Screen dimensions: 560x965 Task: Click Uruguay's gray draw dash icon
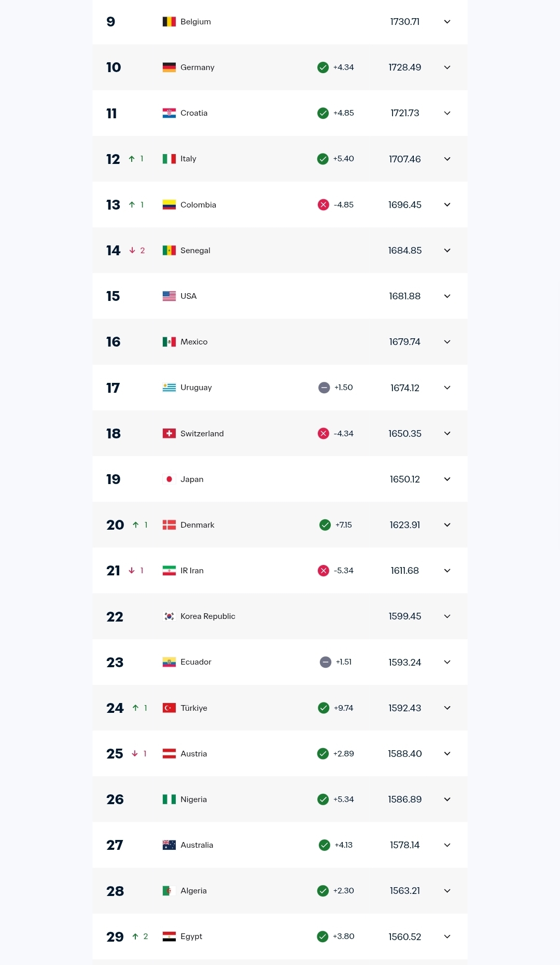(x=324, y=388)
